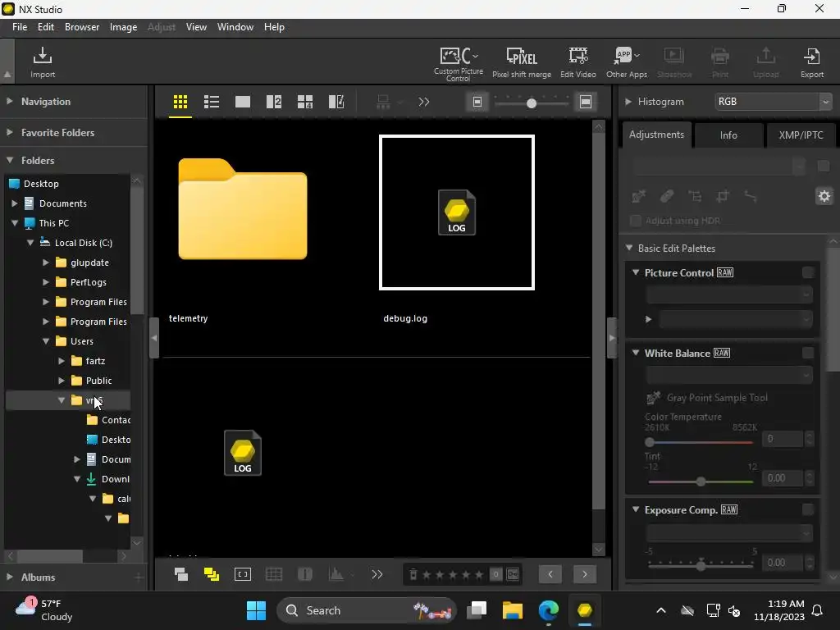The height and width of the screenshot is (630, 840).
Task: Switch to thumbnail list view
Action: coord(212,102)
